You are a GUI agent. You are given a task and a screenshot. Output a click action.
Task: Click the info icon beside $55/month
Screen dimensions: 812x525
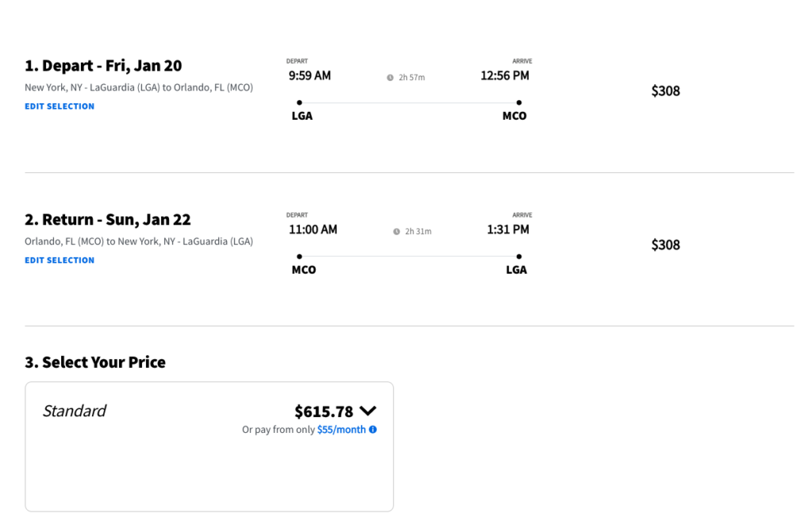373,430
